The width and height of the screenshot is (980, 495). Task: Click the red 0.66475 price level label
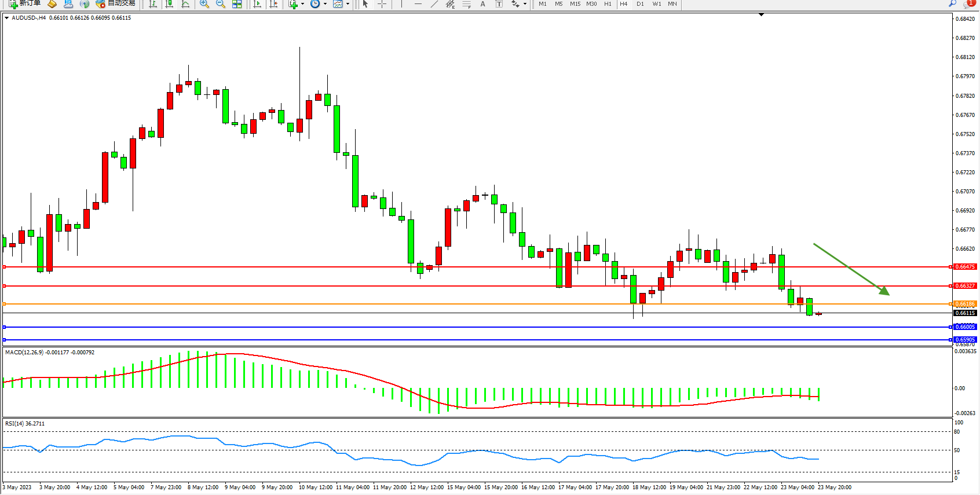(965, 267)
